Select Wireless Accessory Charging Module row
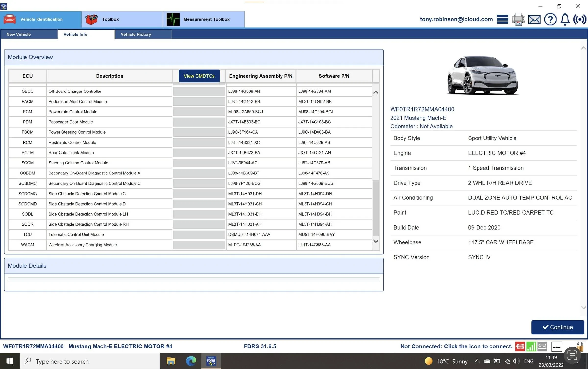This screenshot has height=369, width=588. [x=190, y=245]
